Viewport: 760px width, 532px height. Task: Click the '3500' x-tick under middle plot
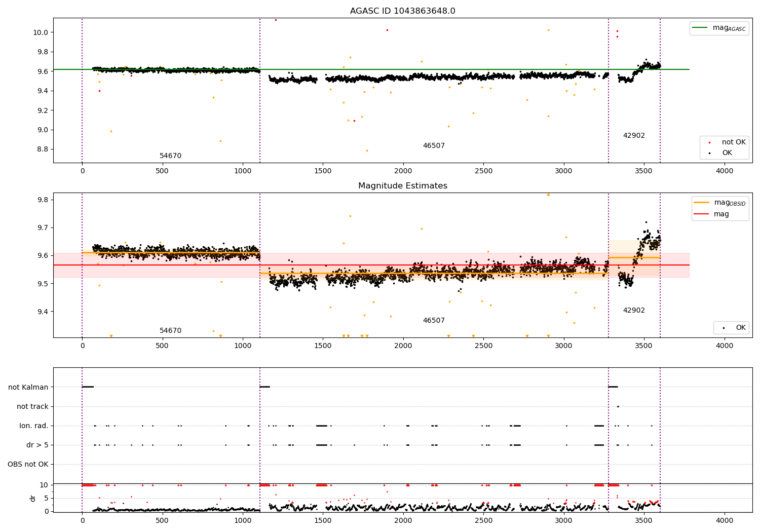point(644,346)
